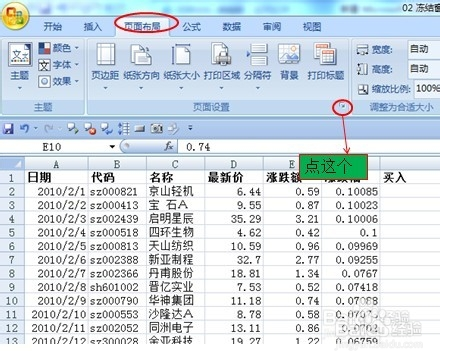Click the 买入 header cell
The image size is (452, 362).
click(x=410, y=178)
